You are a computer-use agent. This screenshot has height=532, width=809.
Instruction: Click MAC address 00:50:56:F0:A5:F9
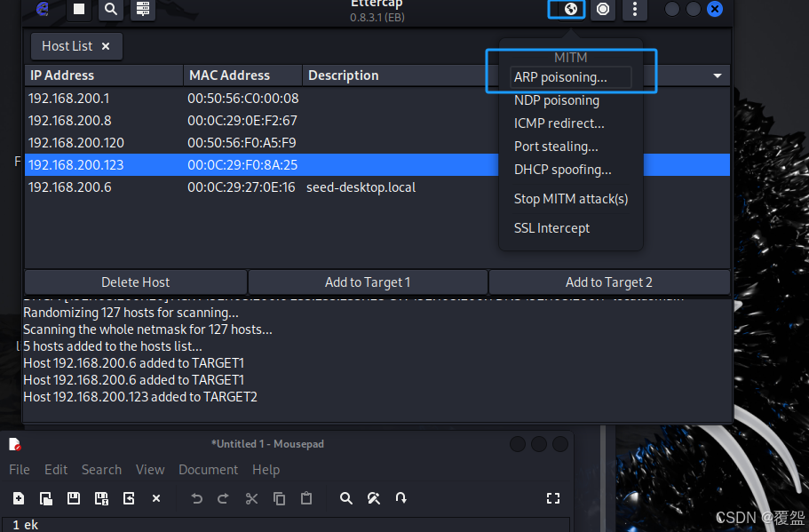(x=242, y=143)
